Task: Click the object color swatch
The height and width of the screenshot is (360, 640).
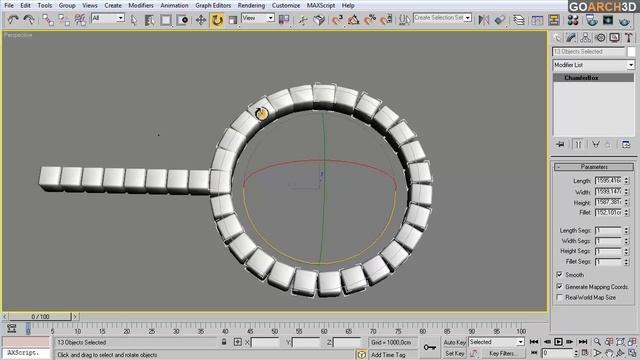Action: click(631, 52)
